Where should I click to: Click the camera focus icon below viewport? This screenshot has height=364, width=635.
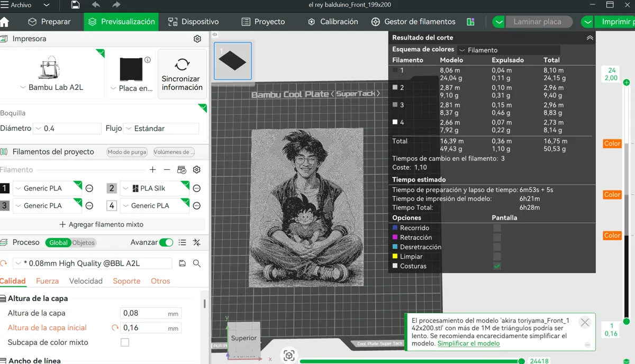coord(289,356)
